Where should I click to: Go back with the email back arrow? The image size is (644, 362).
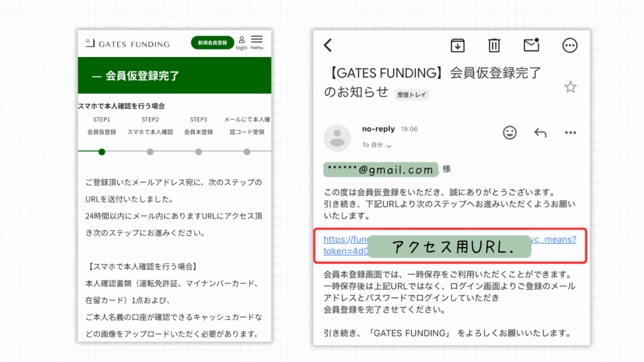pos(328,45)
